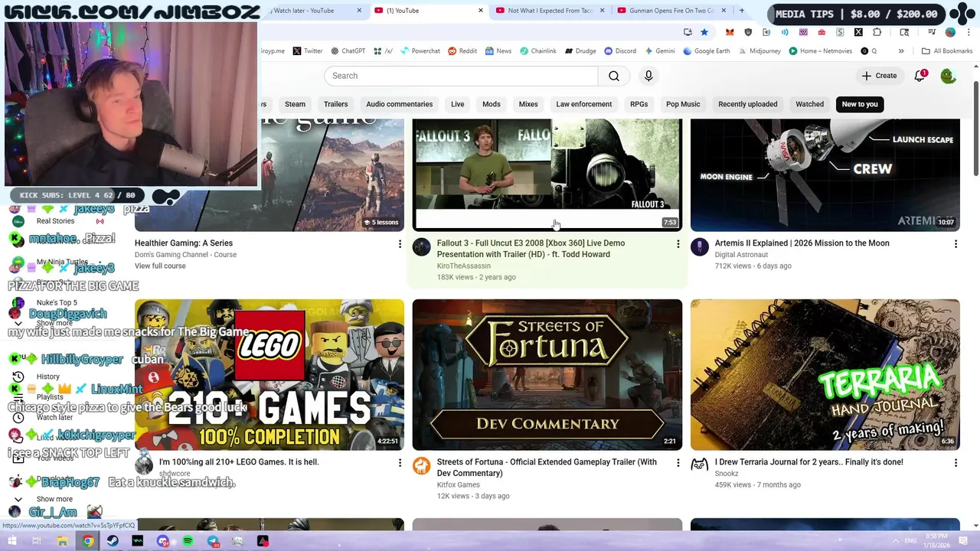Open Steam from the taskbar
Screen dimensions: 980x551
113,541
